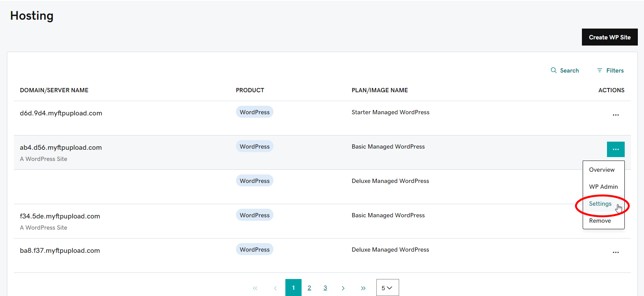
Task: Open the Search link text
Action: point(569,71)
